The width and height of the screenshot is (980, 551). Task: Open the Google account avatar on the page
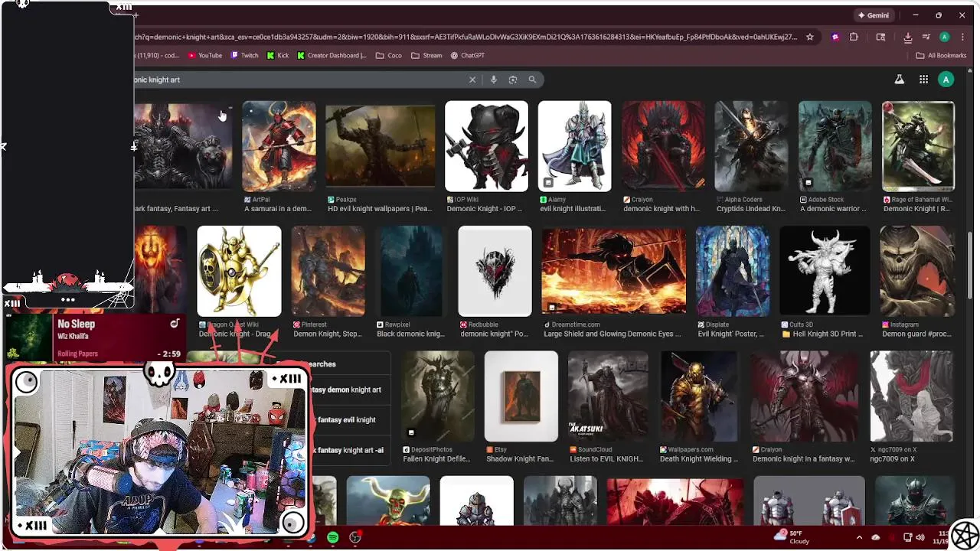click(946, 80)
